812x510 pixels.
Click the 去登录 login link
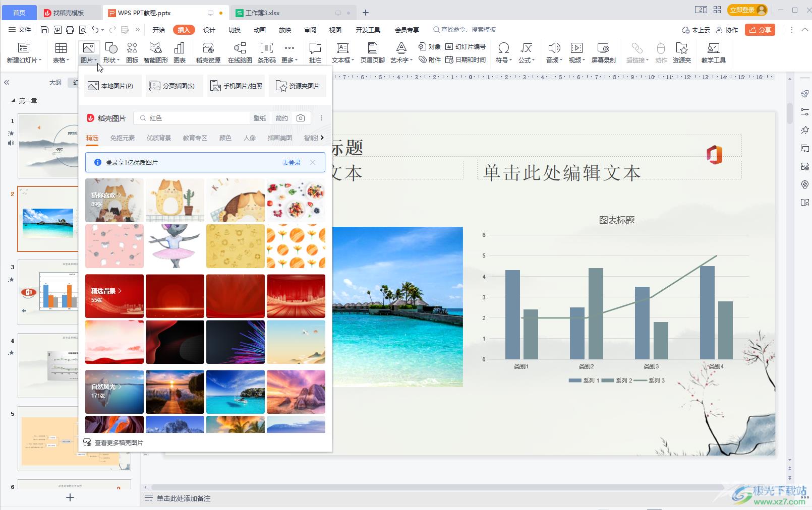(292, 162)
